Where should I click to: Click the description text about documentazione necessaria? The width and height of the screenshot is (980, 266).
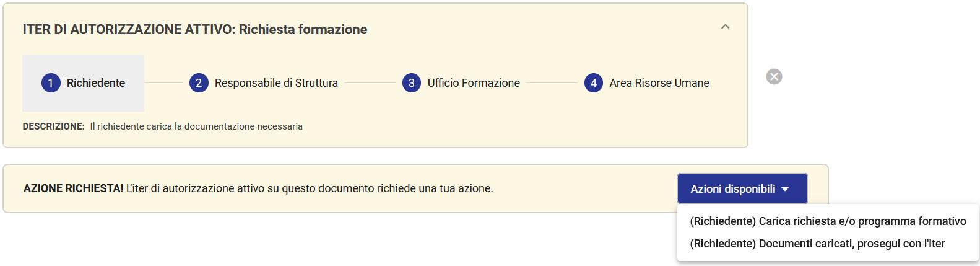point(196,126)
